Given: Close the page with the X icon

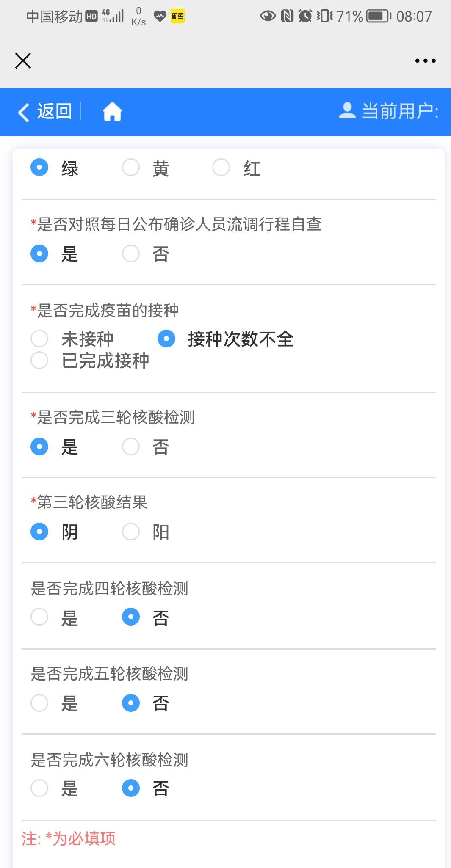Looking at the screenshot, I should point(23,61).
